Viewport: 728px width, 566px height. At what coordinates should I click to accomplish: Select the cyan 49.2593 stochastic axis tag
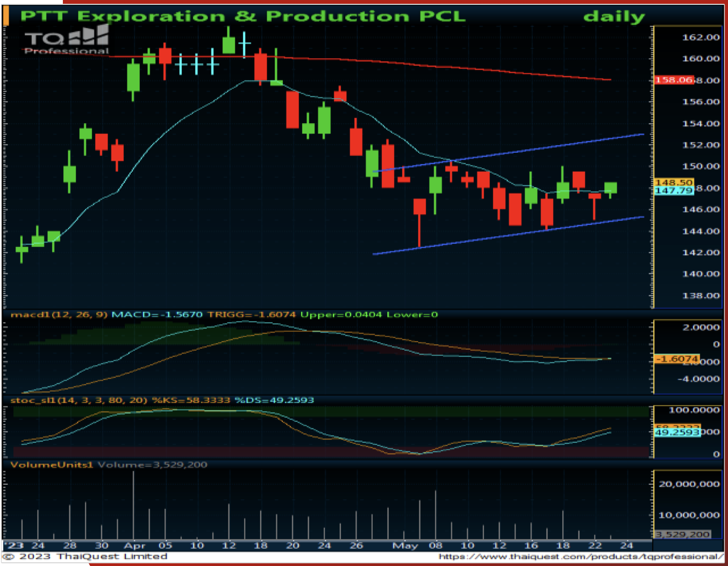tap(677, 432)
